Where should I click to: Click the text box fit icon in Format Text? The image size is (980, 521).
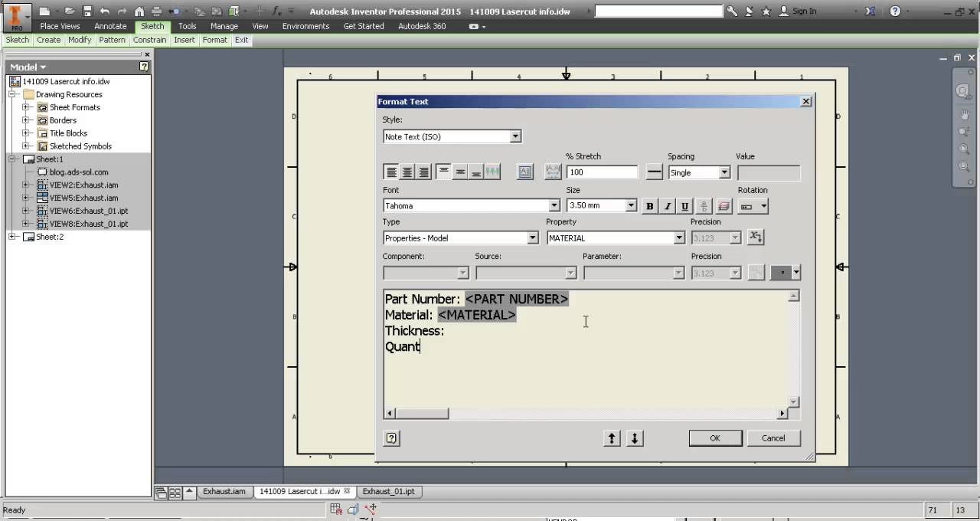click(525, 172)
